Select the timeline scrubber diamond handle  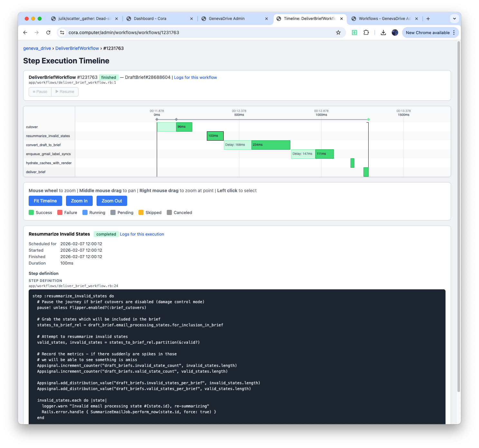point(368,119)
